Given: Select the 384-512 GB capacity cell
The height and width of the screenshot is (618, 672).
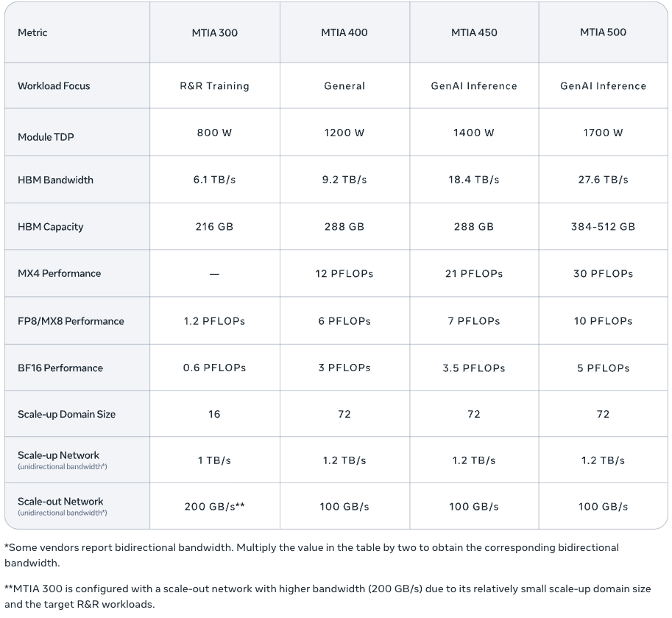Looking at the screenshot, I should (603, 227).
